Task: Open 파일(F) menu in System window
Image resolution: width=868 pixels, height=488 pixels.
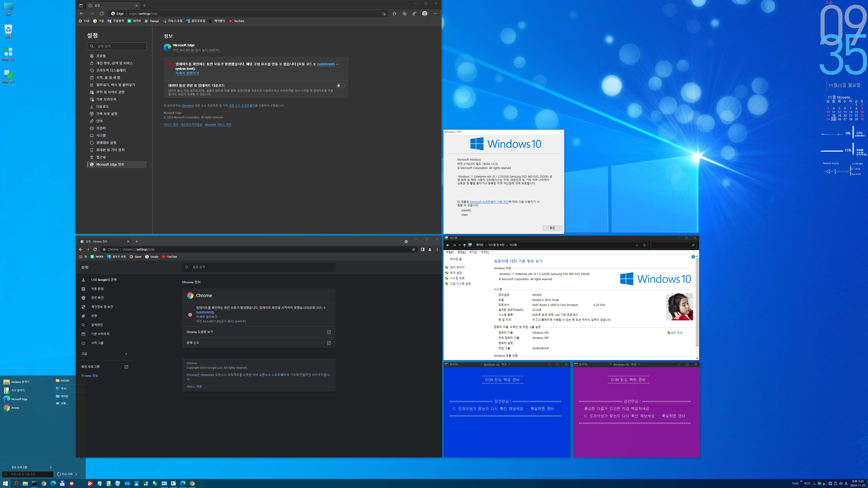Action: click(450, 252)
